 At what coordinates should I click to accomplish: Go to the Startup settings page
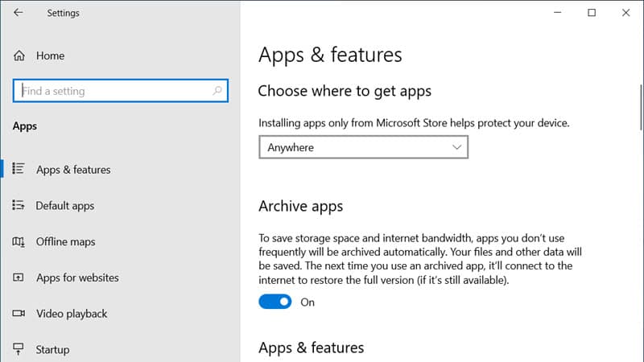click(52, 350)
